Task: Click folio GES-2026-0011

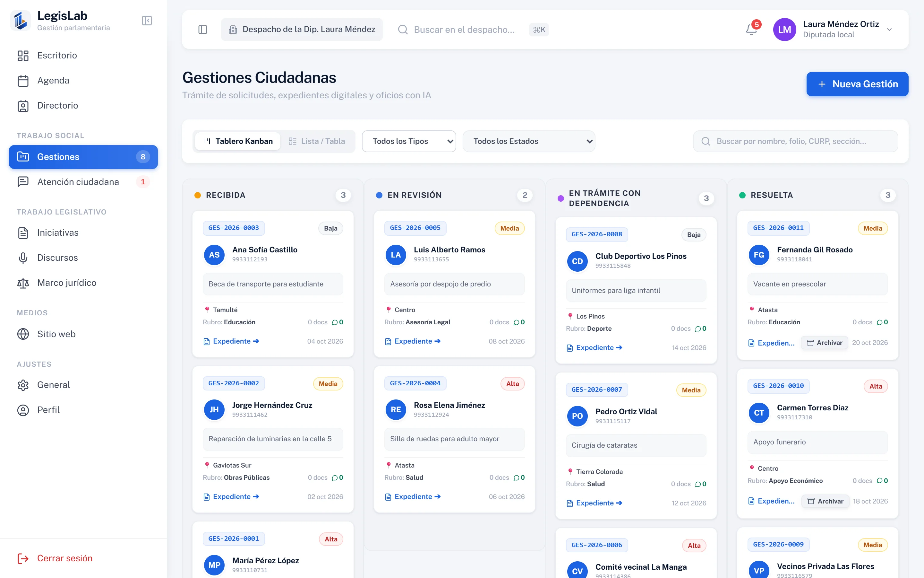Action: (778, 228)
